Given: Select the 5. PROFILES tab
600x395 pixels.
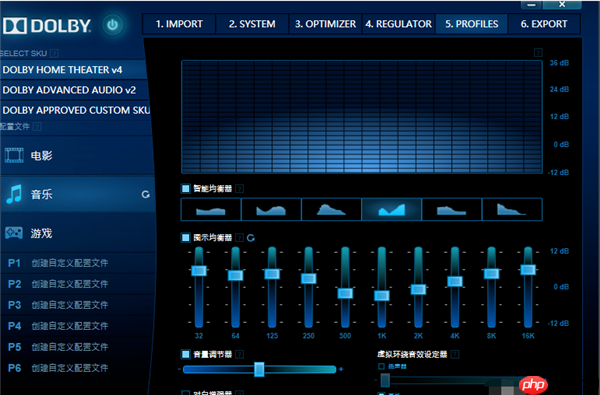Looking at the screenshot, I should click(471, 24).
